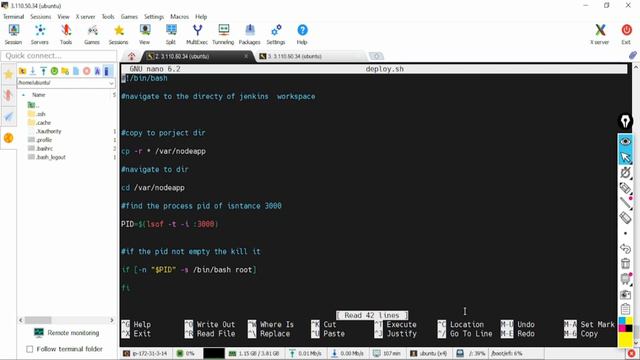Open the Sftp orange sidebar tab

click(8, 138)
